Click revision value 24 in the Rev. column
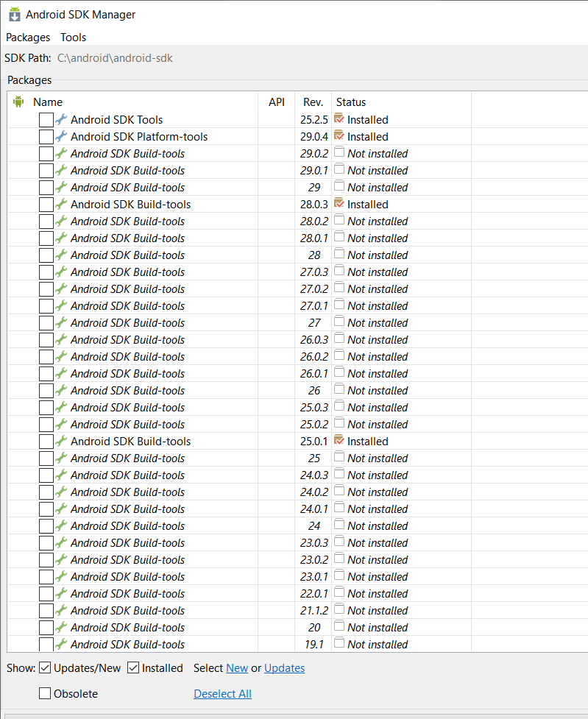The width and height of the screenshot is (588, 719). point(314,526)
